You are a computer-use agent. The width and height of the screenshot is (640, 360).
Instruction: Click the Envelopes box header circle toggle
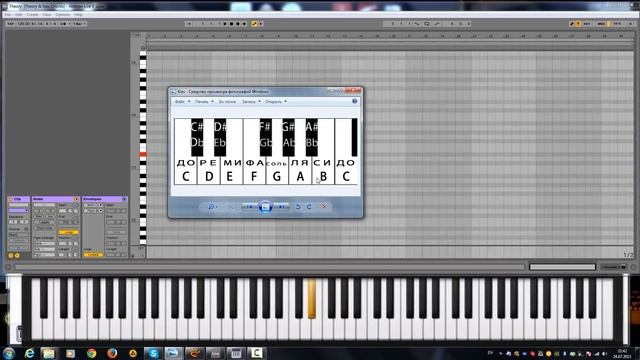[124, 199]
